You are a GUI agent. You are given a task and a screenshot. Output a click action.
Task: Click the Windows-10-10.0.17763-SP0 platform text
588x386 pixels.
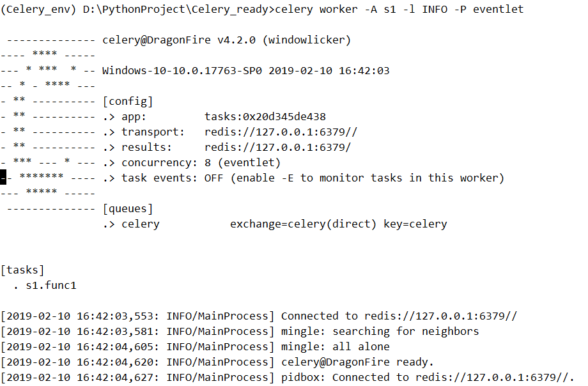click(182, 71)
